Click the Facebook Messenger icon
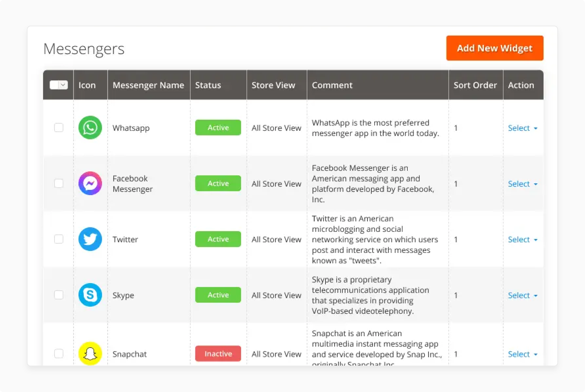Image resolution: width=585 pixels, height=392 pixels. pos(90,183)
